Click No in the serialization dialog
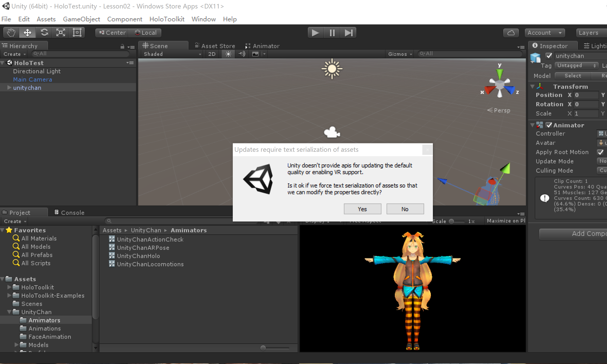This screenshot has width=607, height=364. click(x=405, y=209)
